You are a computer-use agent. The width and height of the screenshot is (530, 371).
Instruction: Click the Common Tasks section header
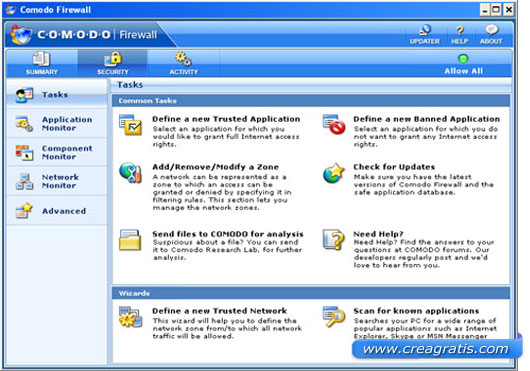click(x=311, y=101)
